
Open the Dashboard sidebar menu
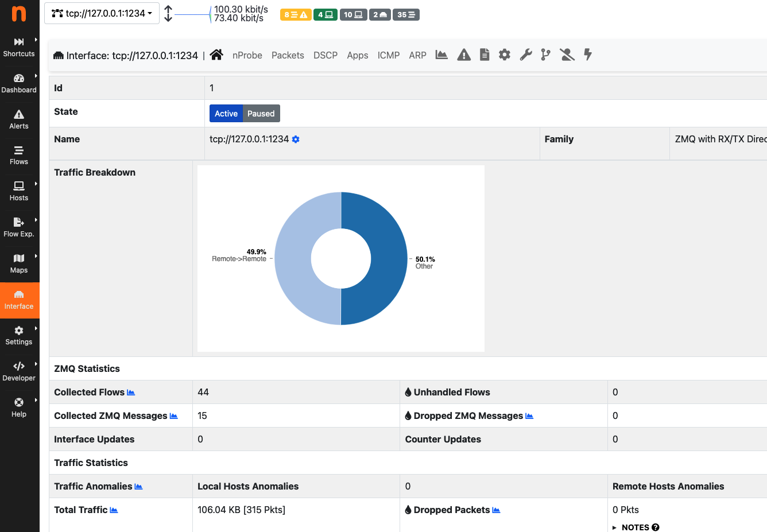click(x=19, y=83)
